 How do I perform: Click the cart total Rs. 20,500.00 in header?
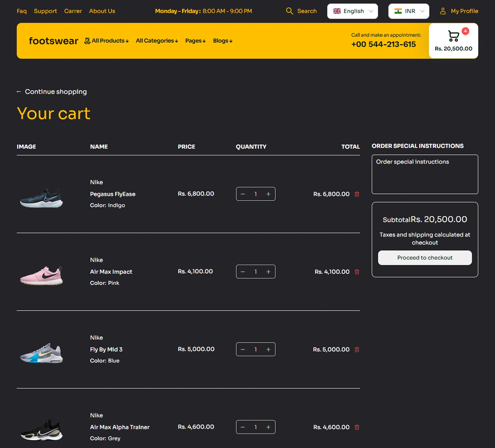tap(453, 49)
